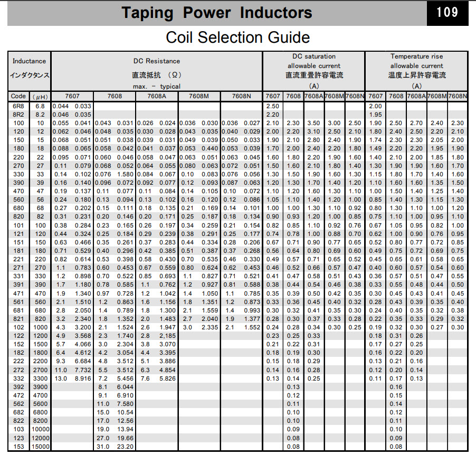476x455 pixels.
Task: Click code 102 in Code column
Action: coord(18,327)
